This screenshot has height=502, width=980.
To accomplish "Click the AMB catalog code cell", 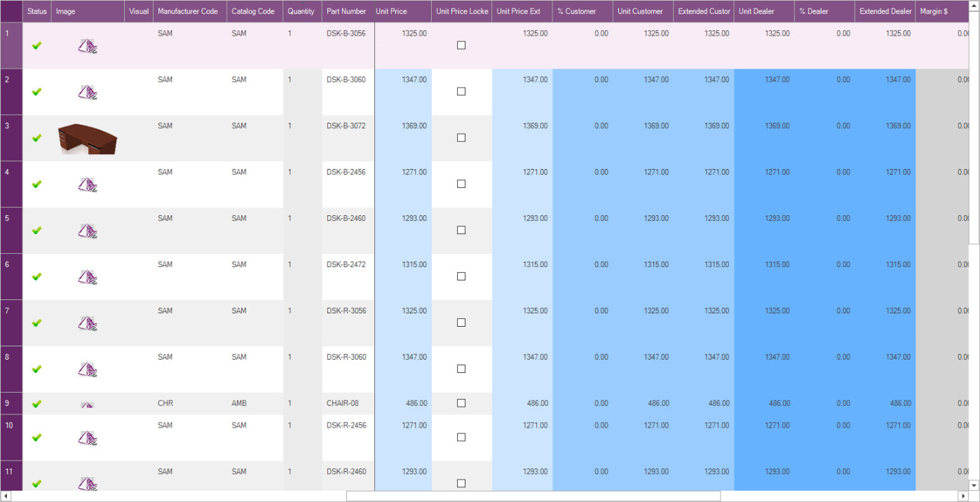I will click(255, 403).
